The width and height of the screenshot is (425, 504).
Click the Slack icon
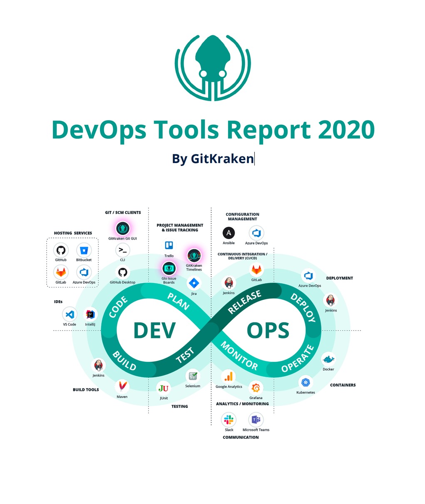(229, 420)
